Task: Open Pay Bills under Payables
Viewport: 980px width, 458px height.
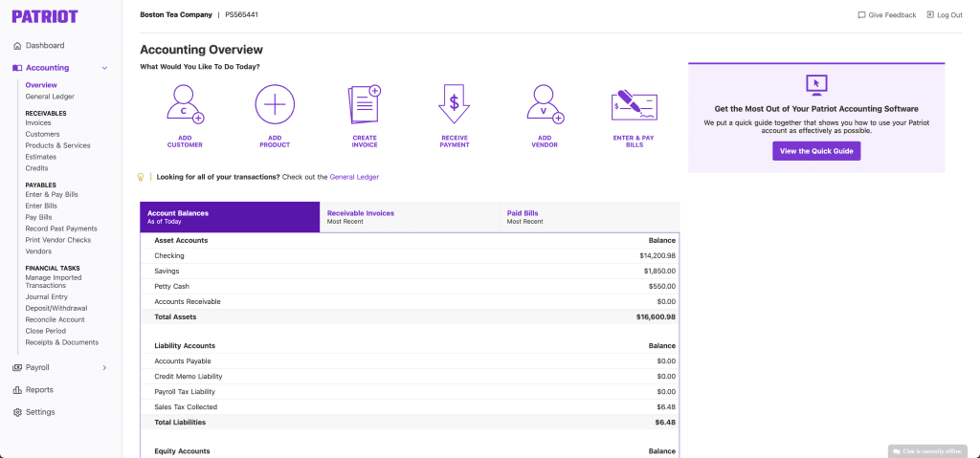Action: point(38,217)
